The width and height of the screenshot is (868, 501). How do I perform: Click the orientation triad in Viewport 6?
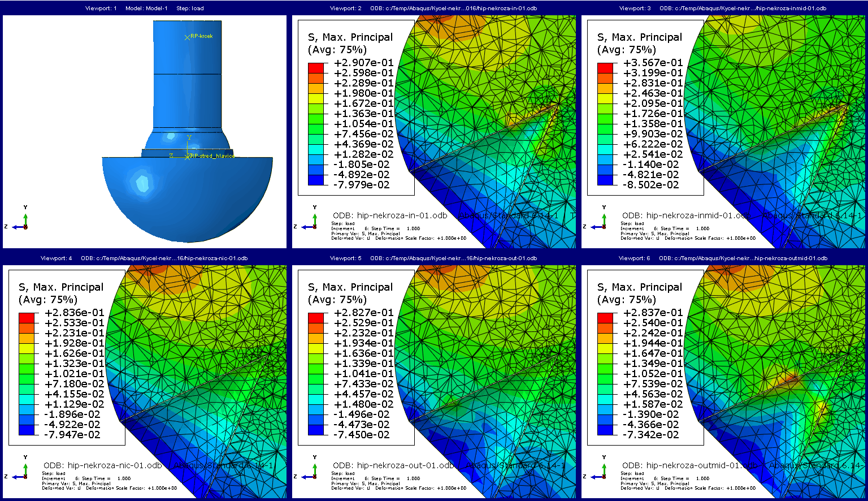pos(600,471)
